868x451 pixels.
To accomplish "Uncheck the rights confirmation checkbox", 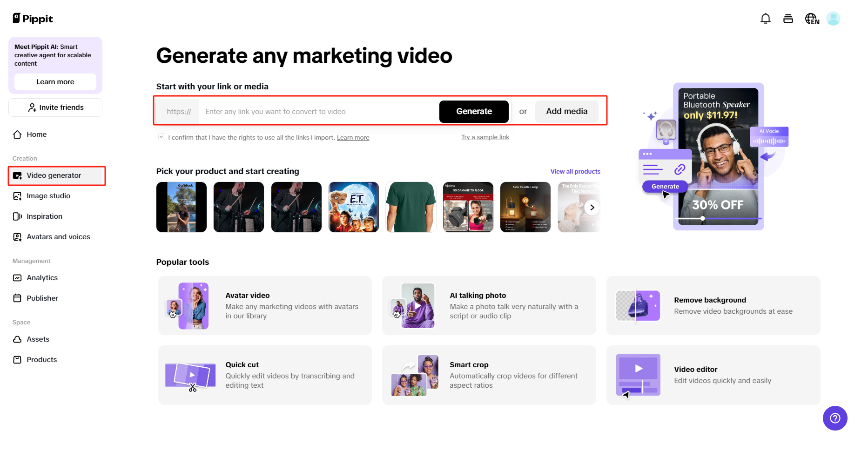I will (x=161, y=136).
